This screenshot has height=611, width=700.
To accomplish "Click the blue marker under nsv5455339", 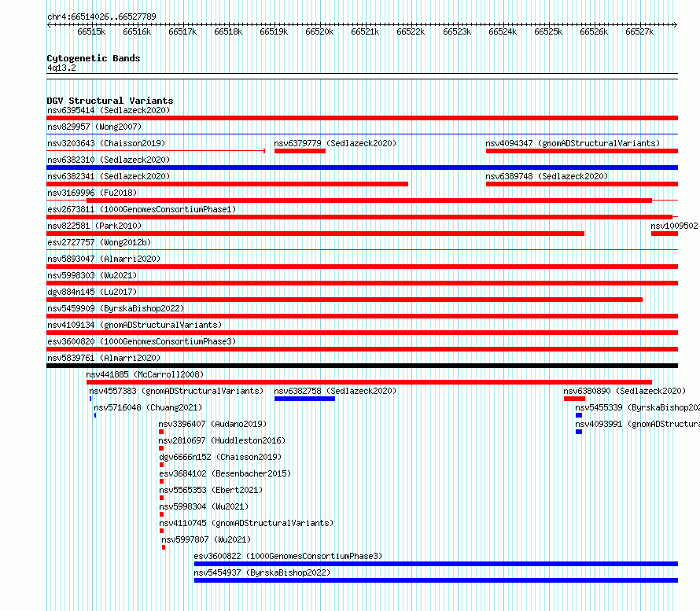I will (579, 415).
